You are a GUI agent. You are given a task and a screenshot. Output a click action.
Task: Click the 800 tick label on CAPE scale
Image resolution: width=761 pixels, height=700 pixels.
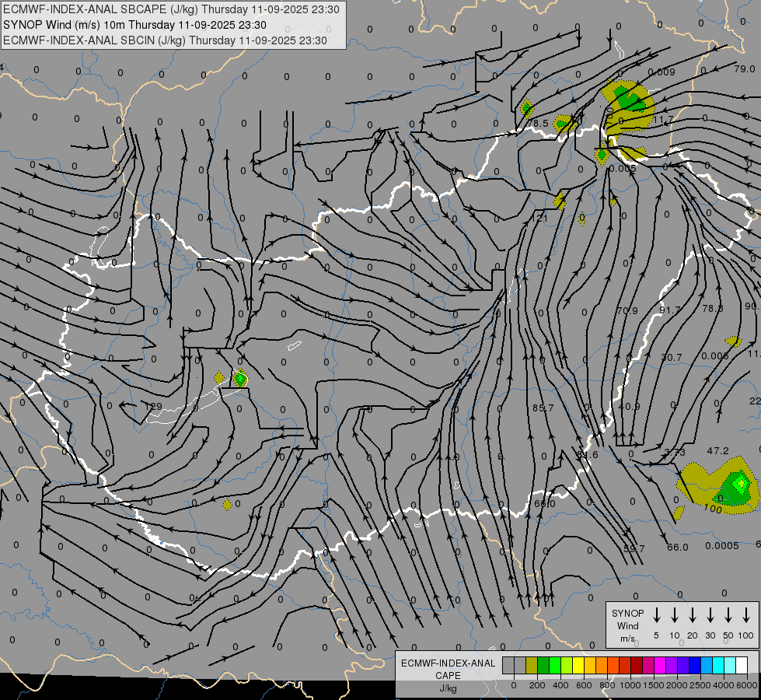pos(607,685)
